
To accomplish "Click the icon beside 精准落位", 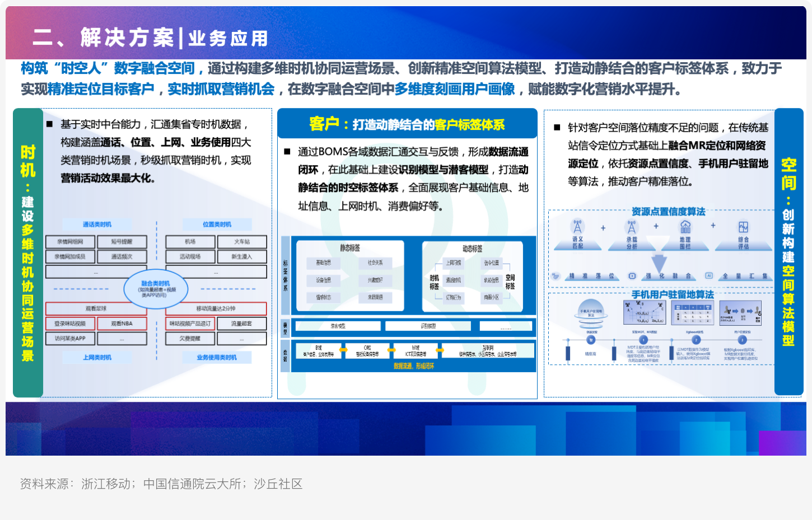I will point(556,276).
